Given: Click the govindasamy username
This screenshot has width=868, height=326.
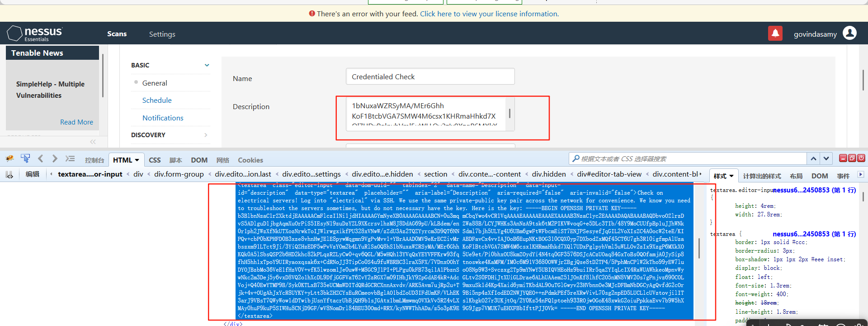Looking at the screenshot, I should tap(815, 34).
